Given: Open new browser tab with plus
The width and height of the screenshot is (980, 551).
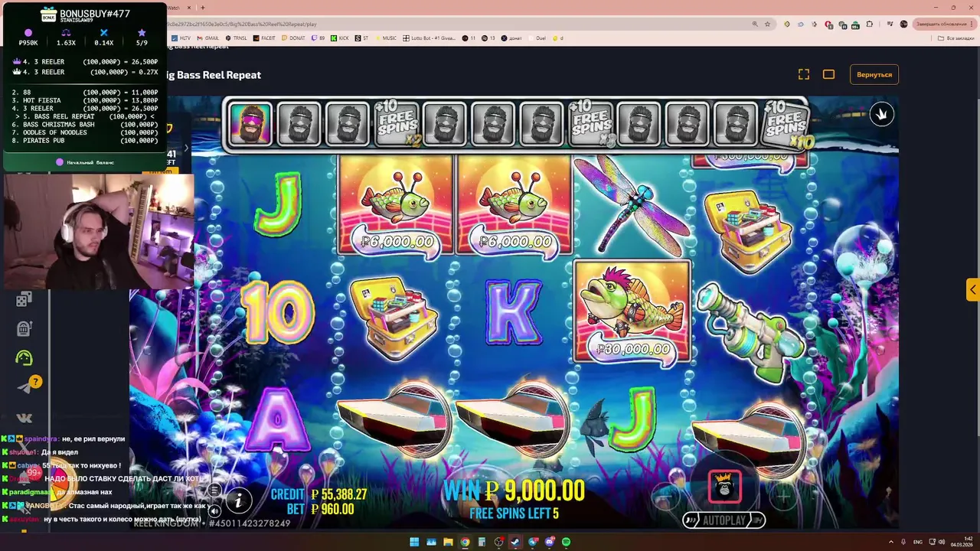Looking at the screenshot, I should tap(203, 8).
